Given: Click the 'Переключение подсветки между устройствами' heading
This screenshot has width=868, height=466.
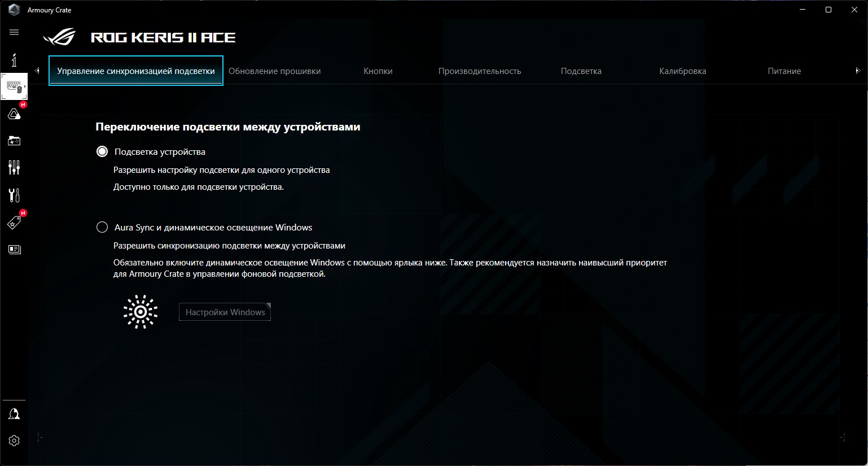Looking at the screenshot, I should tap(227, 127).
